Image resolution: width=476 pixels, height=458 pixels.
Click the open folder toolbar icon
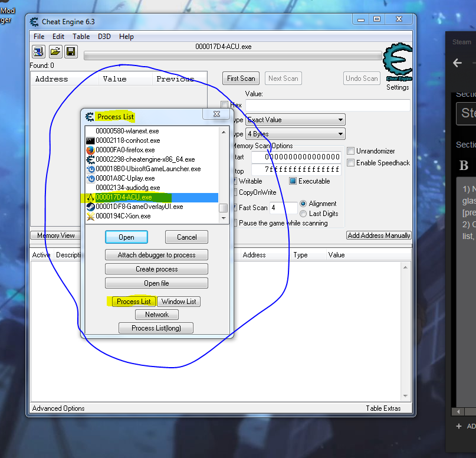(x=55, y=51)
